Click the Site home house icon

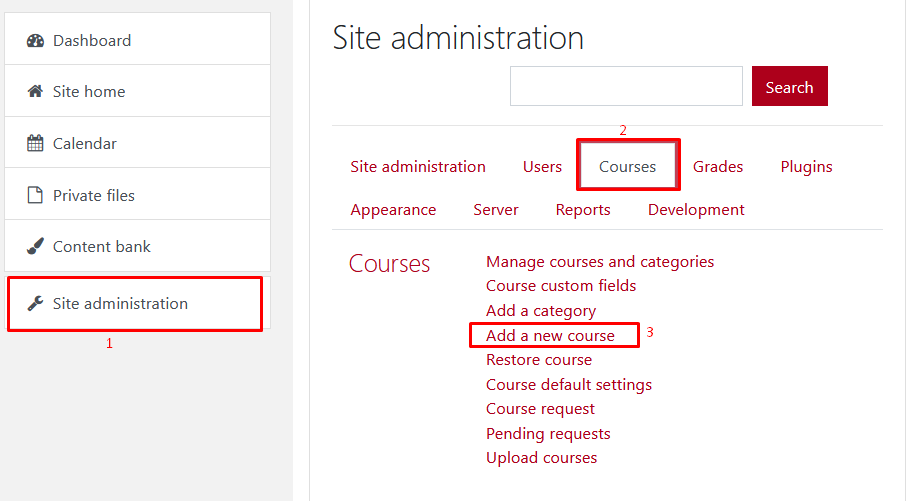click(x=36, y=92)
